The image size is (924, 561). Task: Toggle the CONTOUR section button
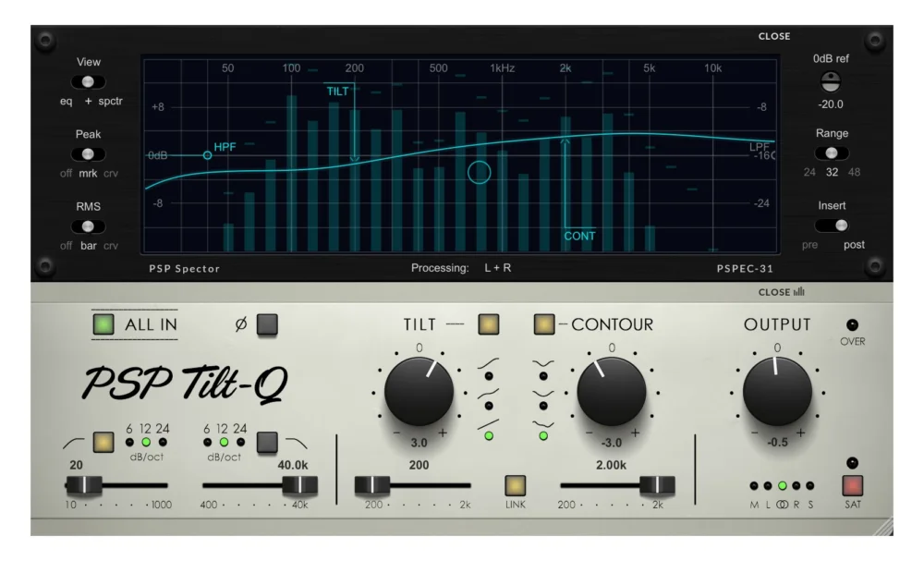point(544,324)
